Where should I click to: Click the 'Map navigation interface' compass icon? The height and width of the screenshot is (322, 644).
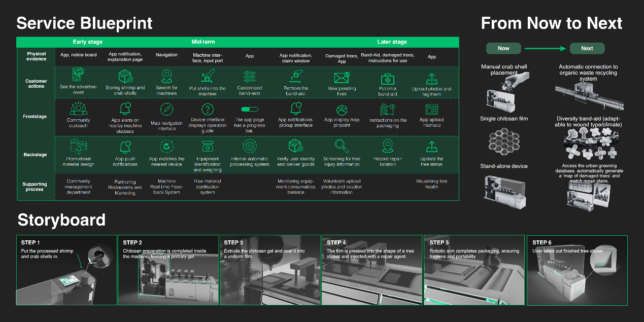click(x=166, y=110)
